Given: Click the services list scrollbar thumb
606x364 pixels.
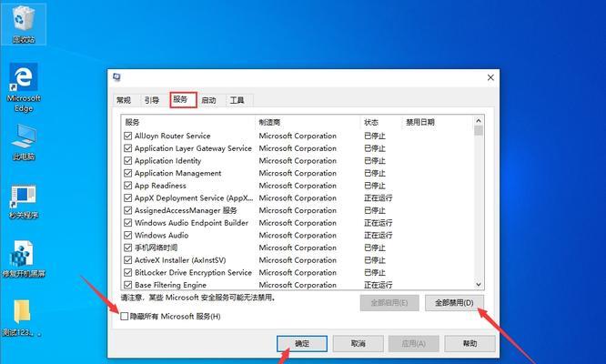Looking at the screenshot, I should click(x=479, y=131).
